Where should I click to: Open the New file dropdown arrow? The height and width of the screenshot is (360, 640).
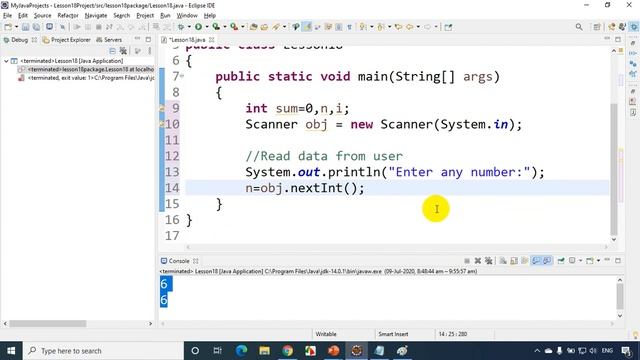16,27
